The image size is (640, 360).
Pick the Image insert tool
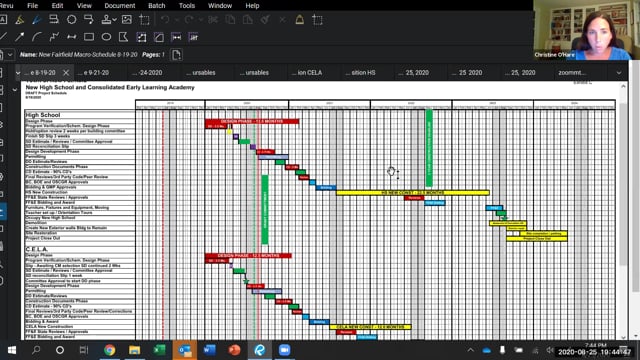(x=127, y=20)
